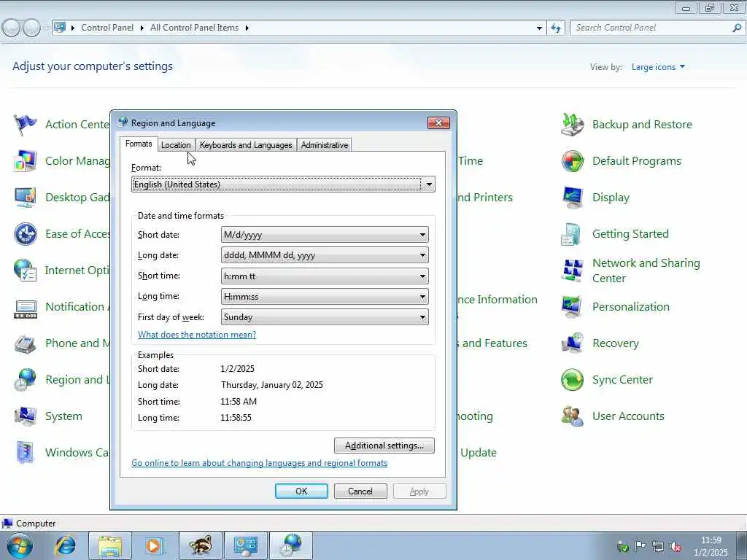
Task: Open Region and Language control panel icon
Action: [x=26, y=380]
